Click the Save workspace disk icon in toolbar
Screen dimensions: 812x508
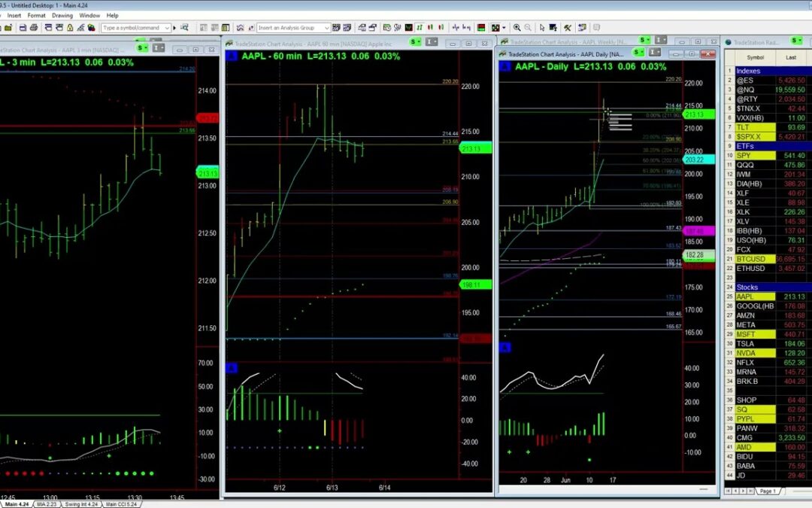coord(23,28)
